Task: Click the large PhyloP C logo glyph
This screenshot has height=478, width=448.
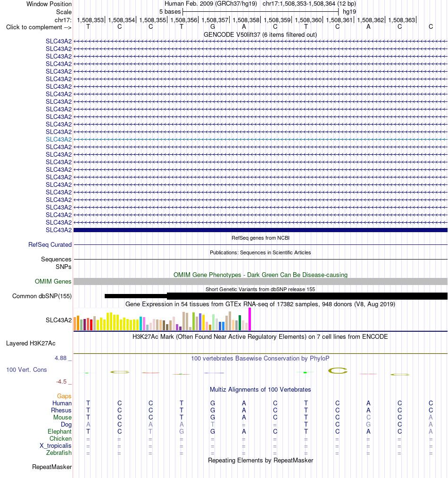Action: [x=337, y=371]
